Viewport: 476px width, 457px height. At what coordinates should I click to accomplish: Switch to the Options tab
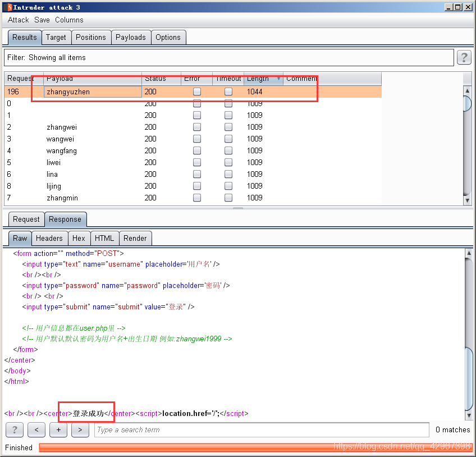(x=168, y=38)
